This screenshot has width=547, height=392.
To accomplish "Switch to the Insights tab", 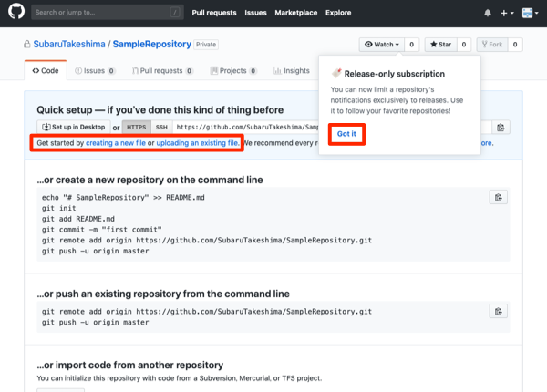I will click(x=292, y=71).
